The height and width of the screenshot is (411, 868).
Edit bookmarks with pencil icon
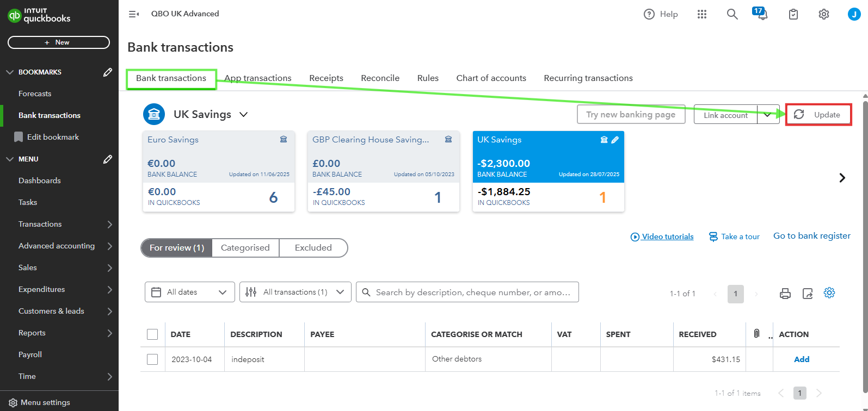(x=108, y=72)
